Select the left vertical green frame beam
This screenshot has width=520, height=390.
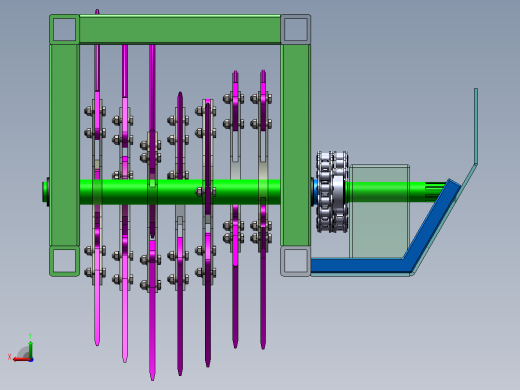pos(65,145)
